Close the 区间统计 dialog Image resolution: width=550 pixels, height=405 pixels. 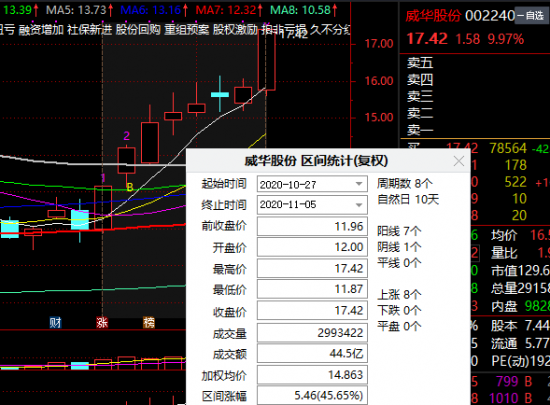(x=458, y=161)
